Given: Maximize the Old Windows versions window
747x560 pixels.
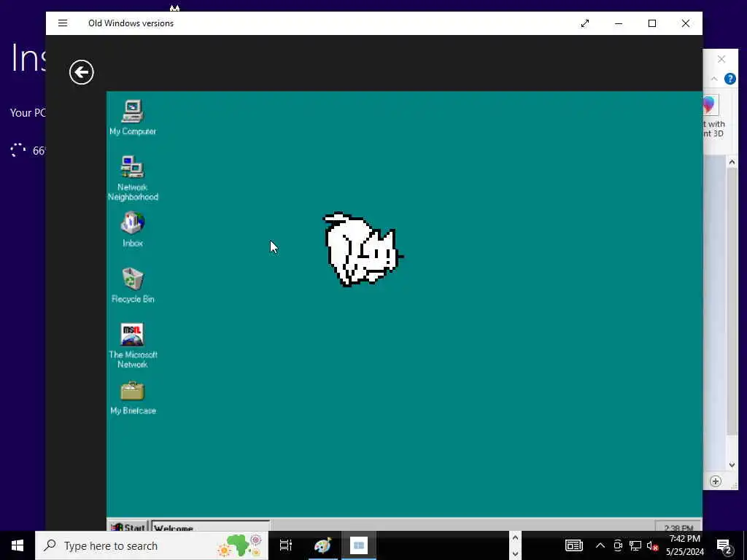Looking at the screenshot, I should (652, 23).
